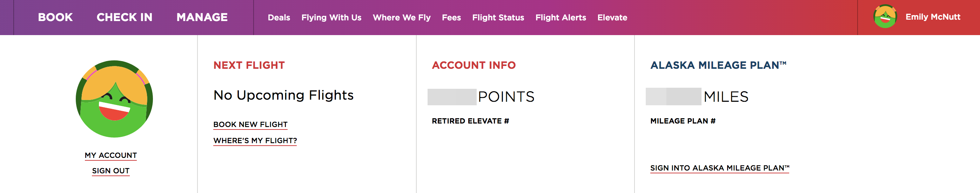
Task: Click SIGN OUT link
Action: click(111, 171)
